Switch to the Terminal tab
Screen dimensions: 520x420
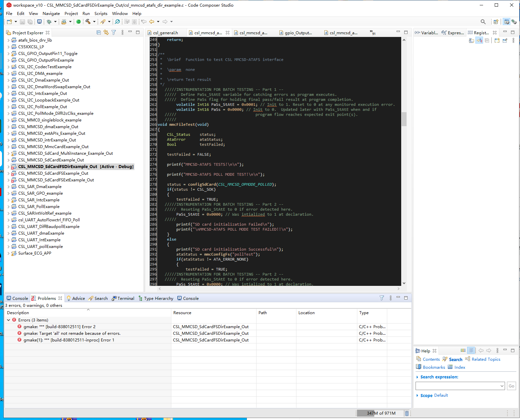(123, 299)
